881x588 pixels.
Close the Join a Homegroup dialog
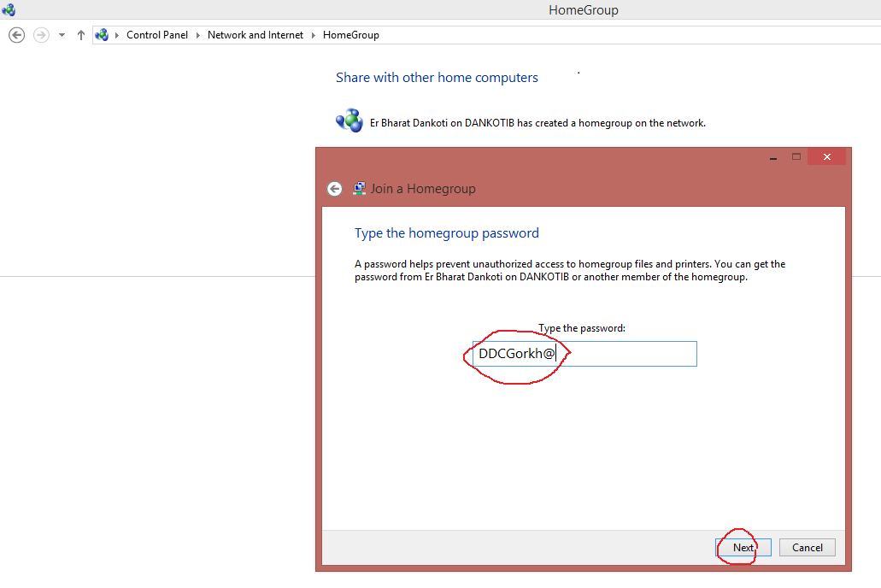826,157
